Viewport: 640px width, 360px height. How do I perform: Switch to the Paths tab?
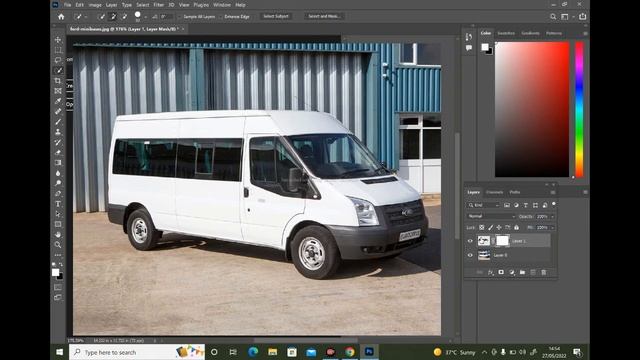coord(515,192)
